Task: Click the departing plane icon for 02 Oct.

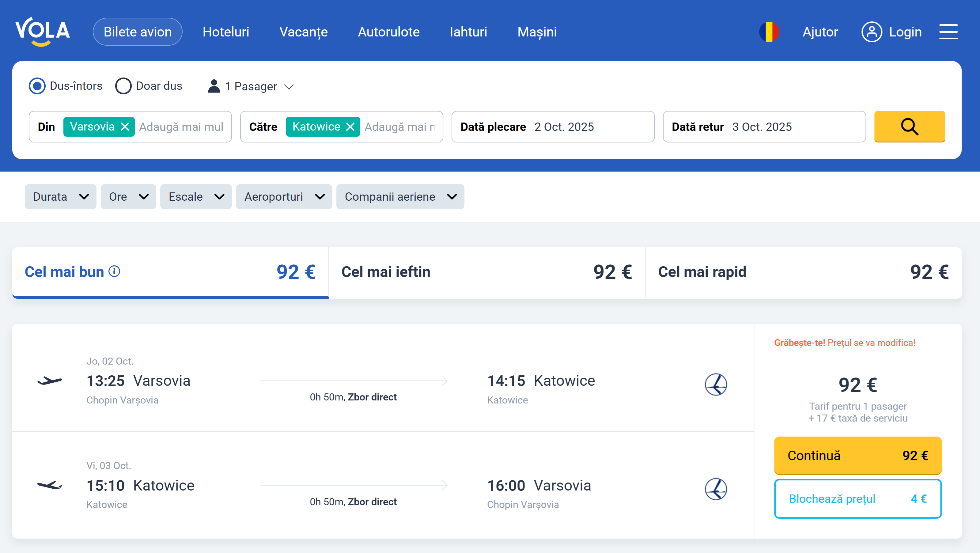Action: [x=49, y=381]
